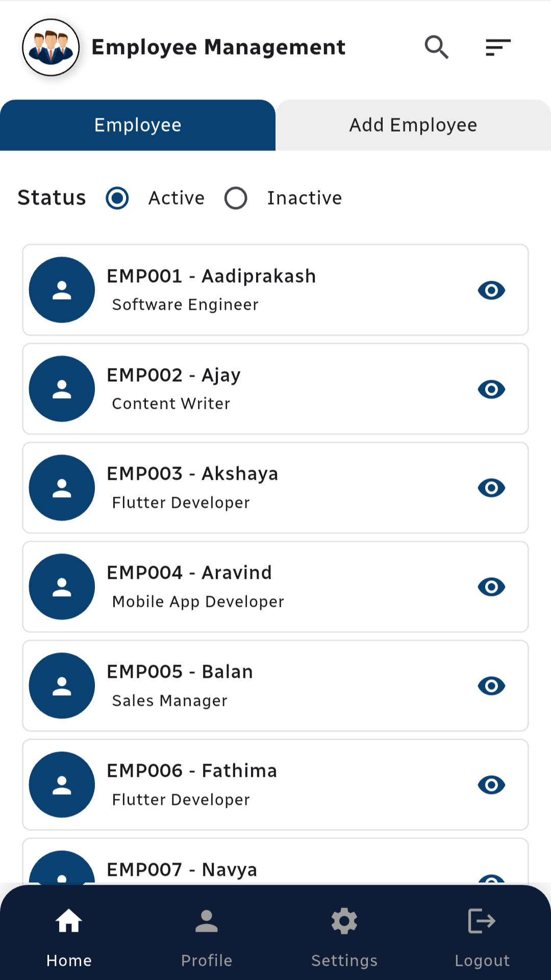Select the Active status radio button

[x=117, y=198]
